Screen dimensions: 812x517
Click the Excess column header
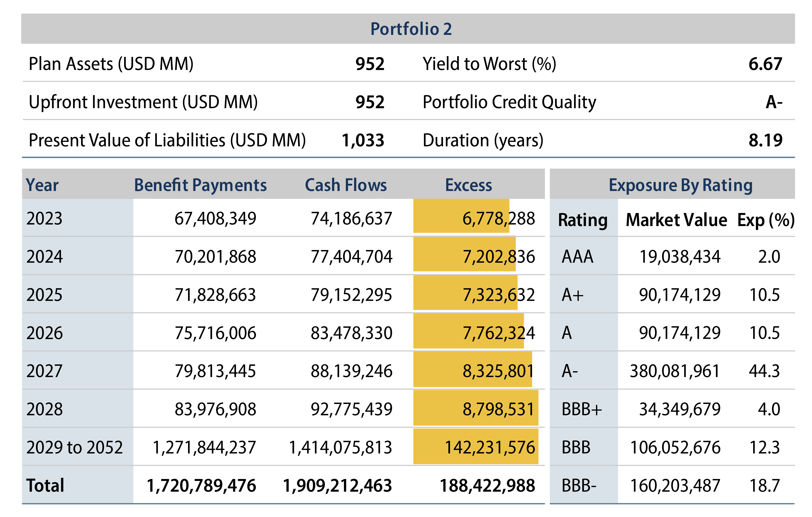468,185
